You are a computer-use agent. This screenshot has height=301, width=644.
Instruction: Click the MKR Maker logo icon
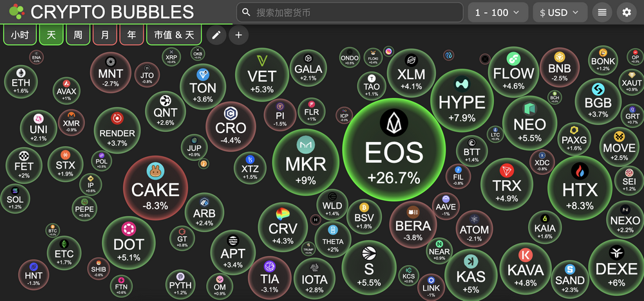tap(306, 145)
